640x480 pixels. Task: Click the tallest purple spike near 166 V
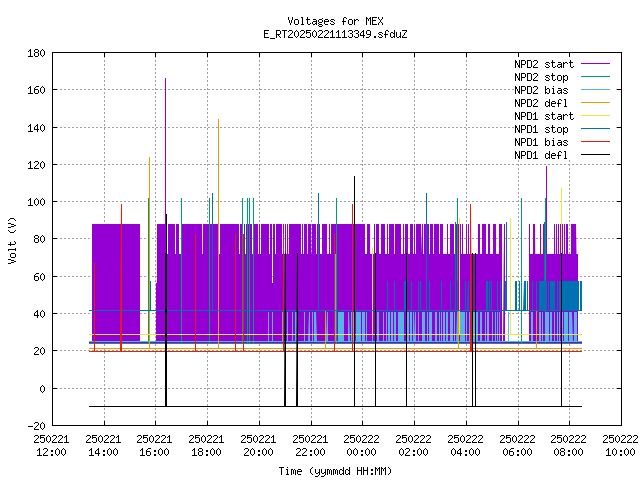[165, 151]
